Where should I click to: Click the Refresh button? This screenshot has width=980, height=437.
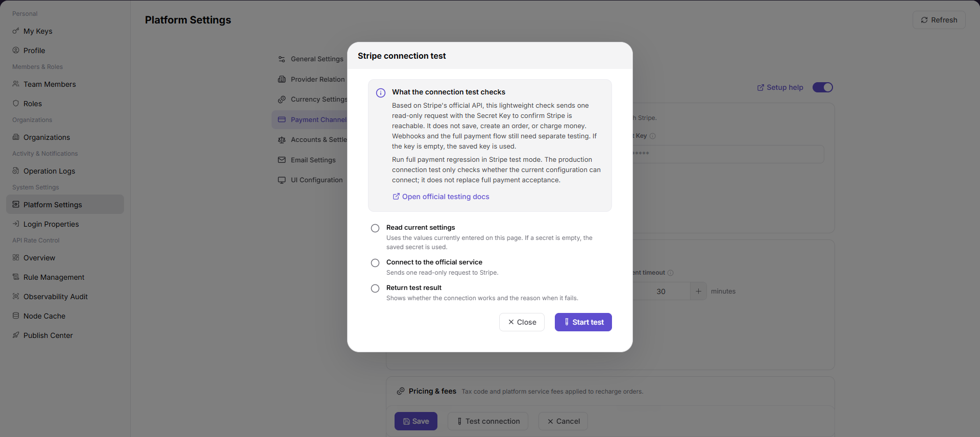click(939, 20)
